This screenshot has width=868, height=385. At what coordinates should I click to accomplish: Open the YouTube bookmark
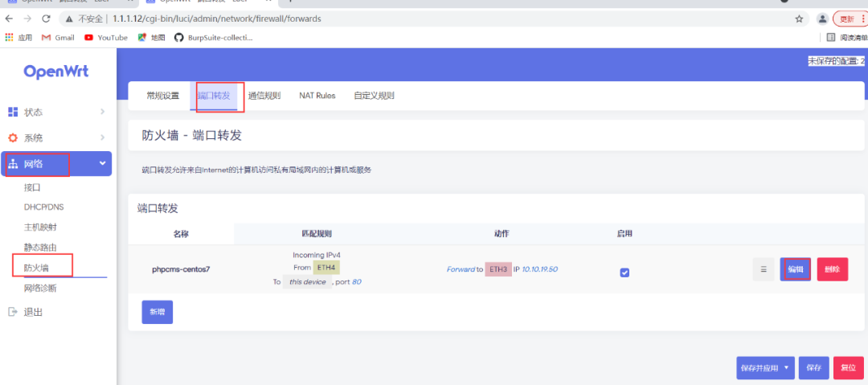point(106,38)
